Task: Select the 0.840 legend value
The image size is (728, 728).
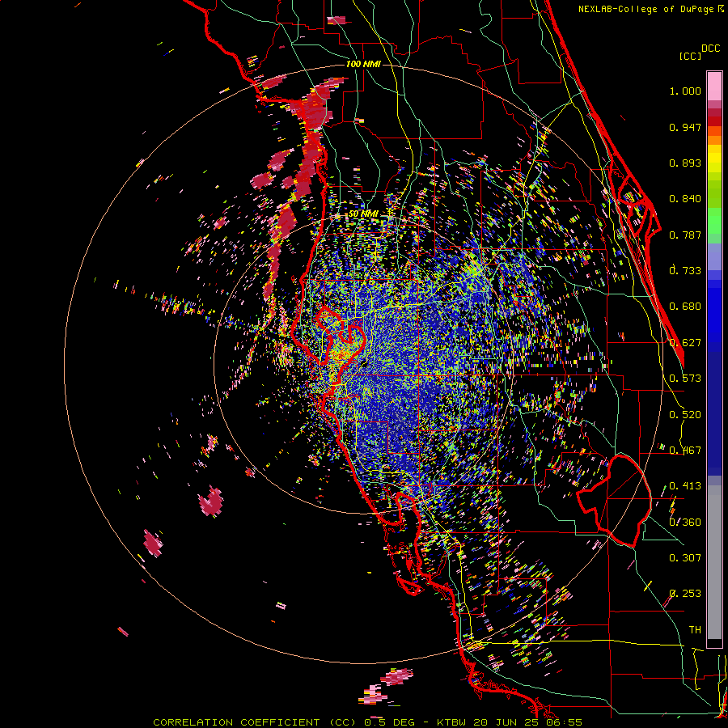Action: coord(685,199)
